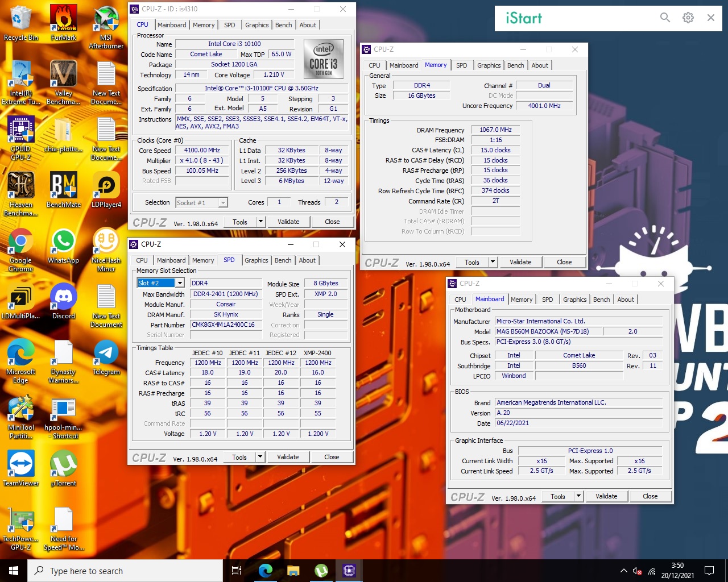This screenshot has width=728, height=582.
Task: Open Windows Start menu
Action: tap(14, 570)
